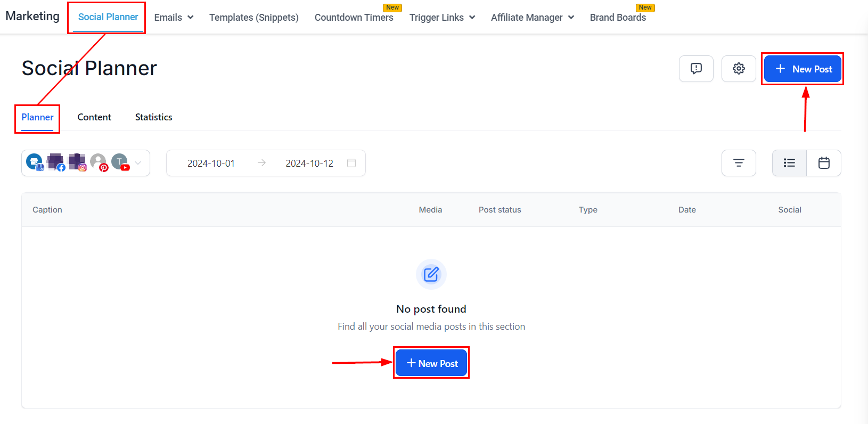Click the Post status column header
The height and width of the screenshot is (424, 868).
tap(500, 210)
